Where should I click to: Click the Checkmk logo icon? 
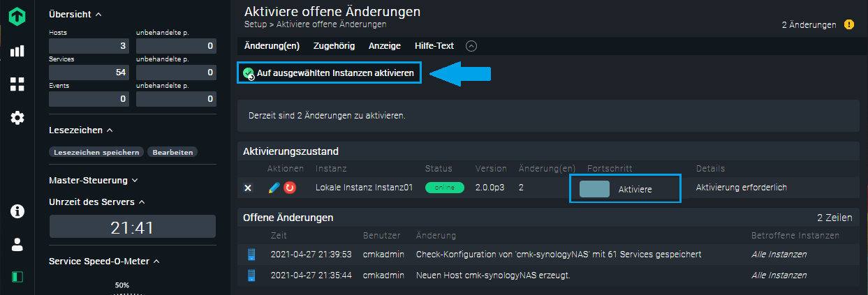[x=17, y=16]
